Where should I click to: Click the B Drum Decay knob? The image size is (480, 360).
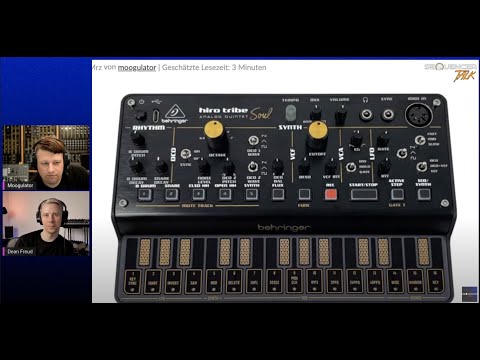[x=136, y=165]
